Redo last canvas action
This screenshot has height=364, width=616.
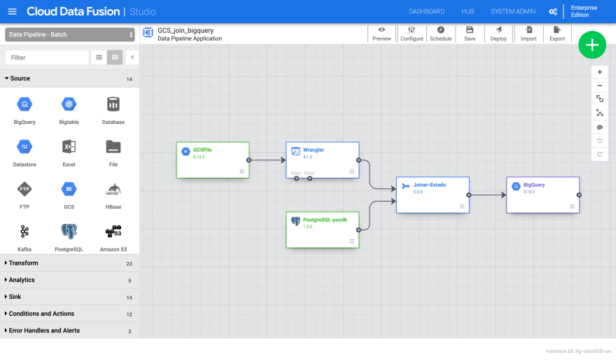point(599,154)
